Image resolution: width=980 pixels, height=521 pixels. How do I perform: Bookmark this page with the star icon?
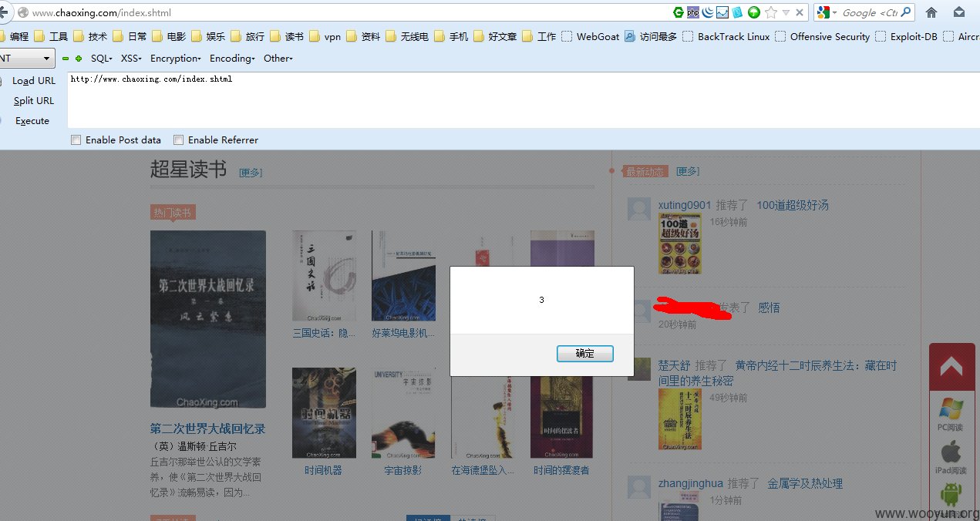pyautogui.click(x=770, y=12)
